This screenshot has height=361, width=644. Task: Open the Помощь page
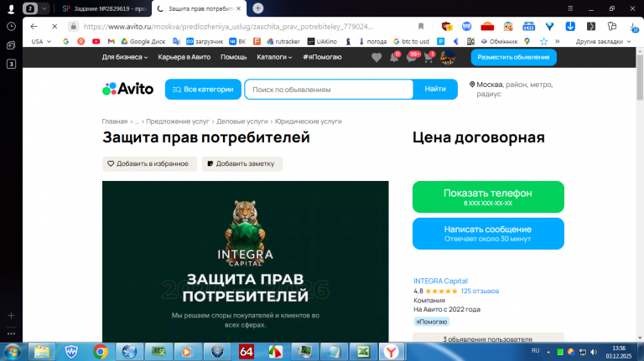pos(233,57)
